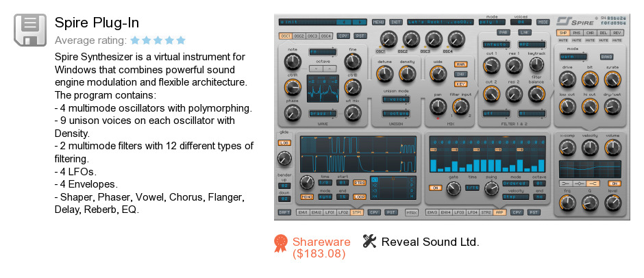Click the MIDI button
Viewport: 644px width, 278px height.
543,22
